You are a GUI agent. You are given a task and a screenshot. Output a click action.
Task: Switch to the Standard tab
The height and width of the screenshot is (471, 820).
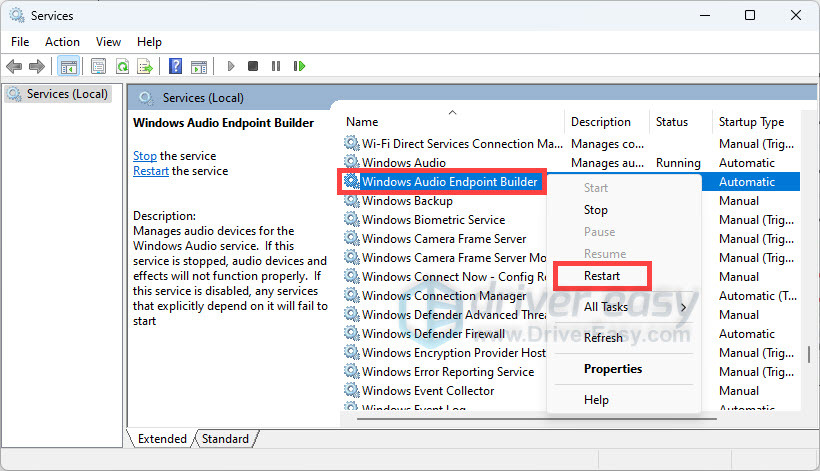[225, 439]
